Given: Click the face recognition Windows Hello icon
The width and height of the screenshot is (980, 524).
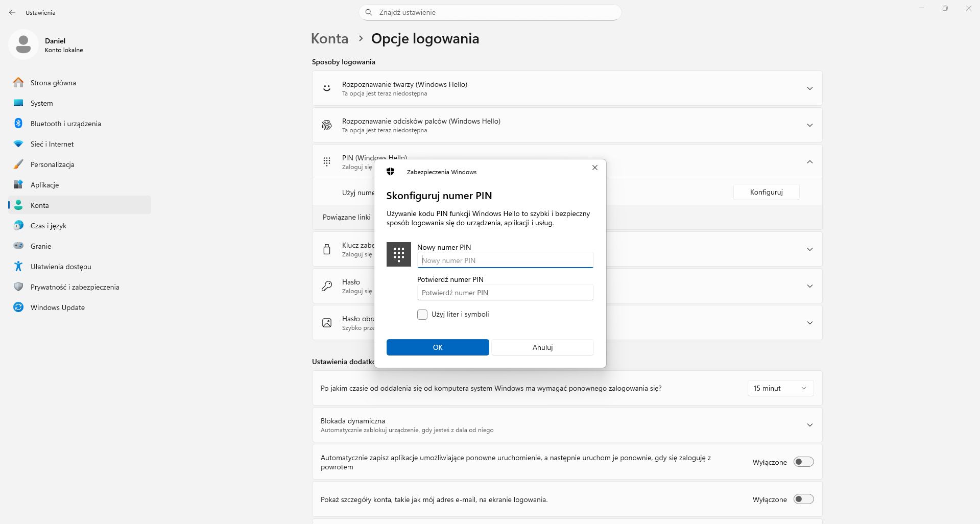Looking at the screenshot, I should tap(327, 88).
